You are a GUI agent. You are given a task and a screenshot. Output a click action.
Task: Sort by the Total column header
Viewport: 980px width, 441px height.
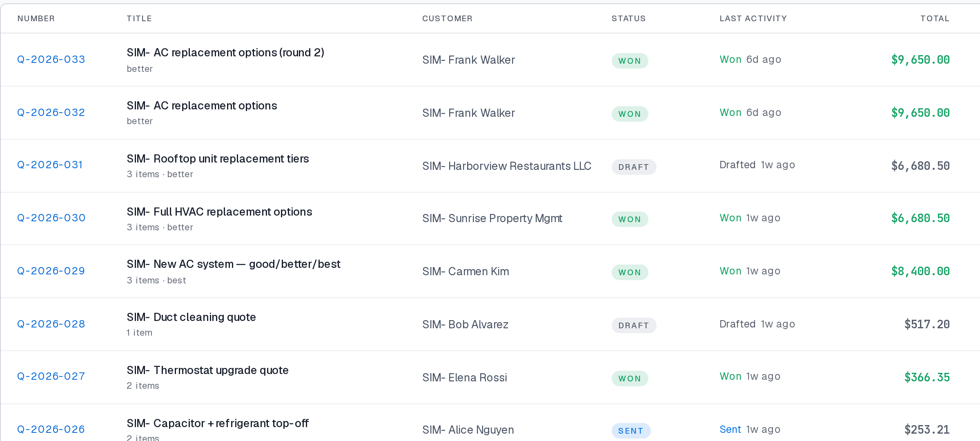[935, 18]
